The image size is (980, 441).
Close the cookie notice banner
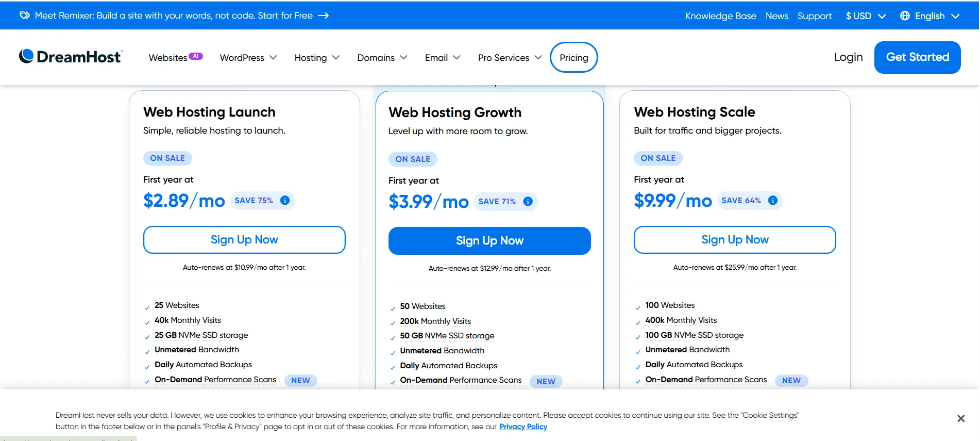(961, 418)
